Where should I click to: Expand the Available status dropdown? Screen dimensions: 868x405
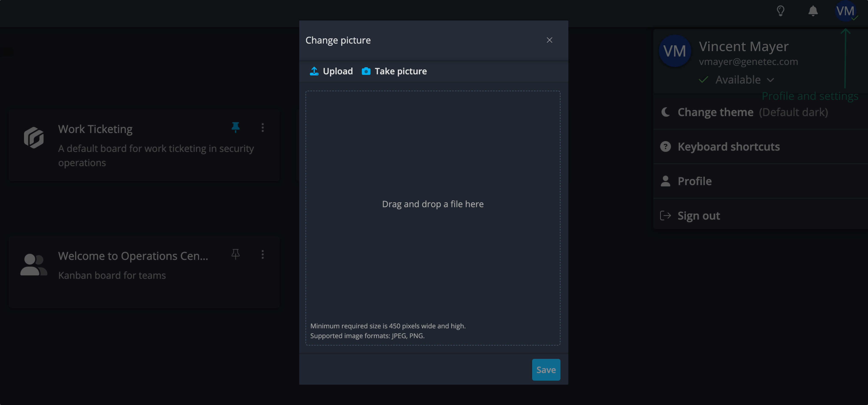(x=737, y=80)
